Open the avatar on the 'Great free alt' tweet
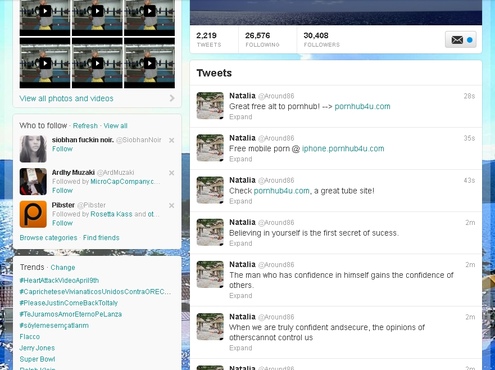 click(x=210, y=106)
